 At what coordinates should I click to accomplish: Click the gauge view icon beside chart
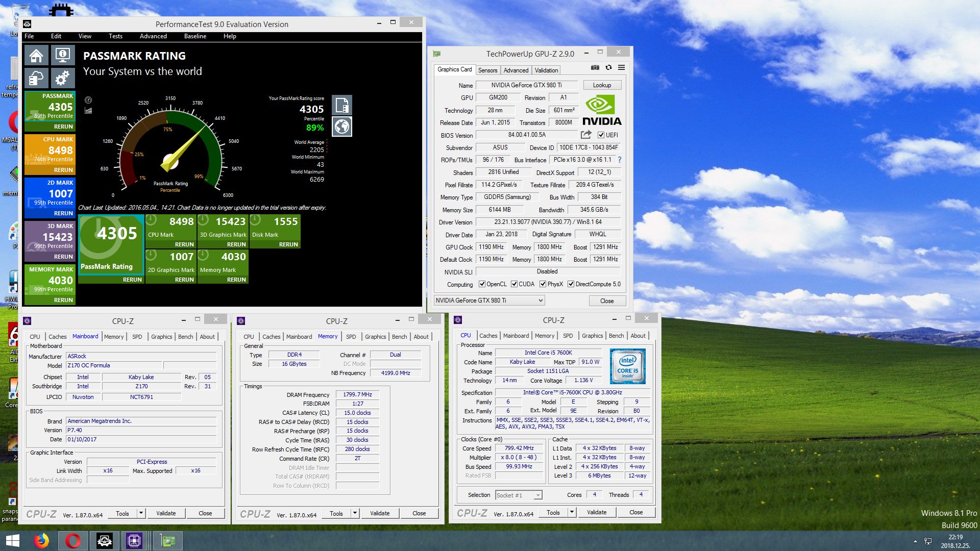tap(88, 100)
